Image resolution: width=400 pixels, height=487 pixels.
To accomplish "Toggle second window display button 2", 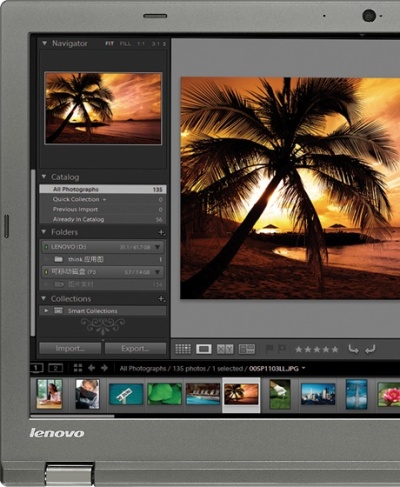I will coord(56,368).
